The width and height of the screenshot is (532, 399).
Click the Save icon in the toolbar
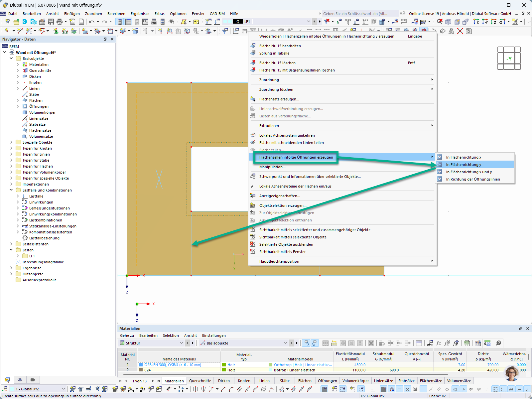pyautogui.click(x=51, y=22)
